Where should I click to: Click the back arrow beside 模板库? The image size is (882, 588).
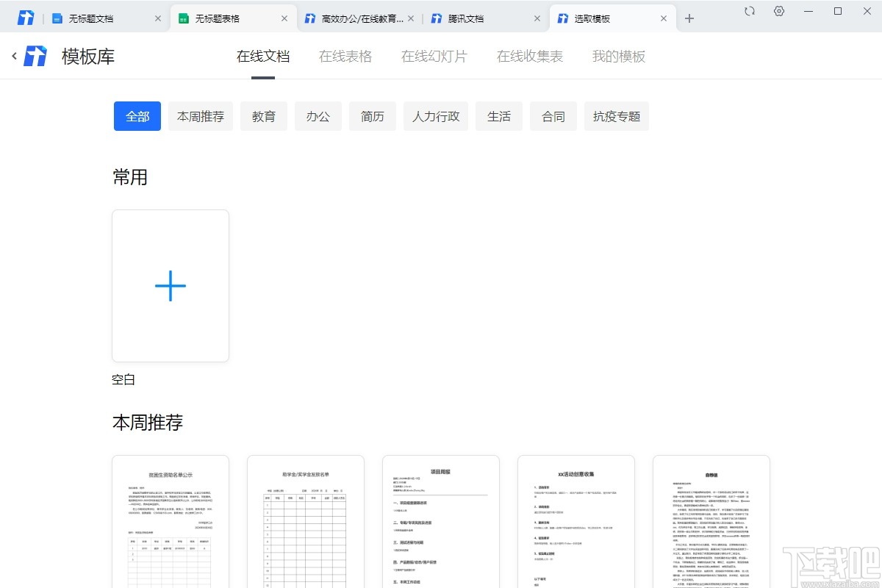pos(14,55)
